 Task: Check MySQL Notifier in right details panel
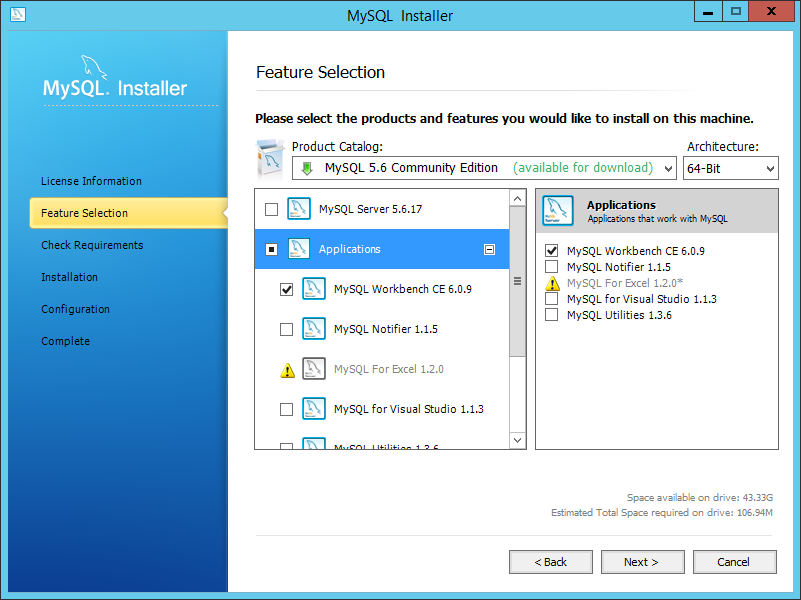(552, 267)
